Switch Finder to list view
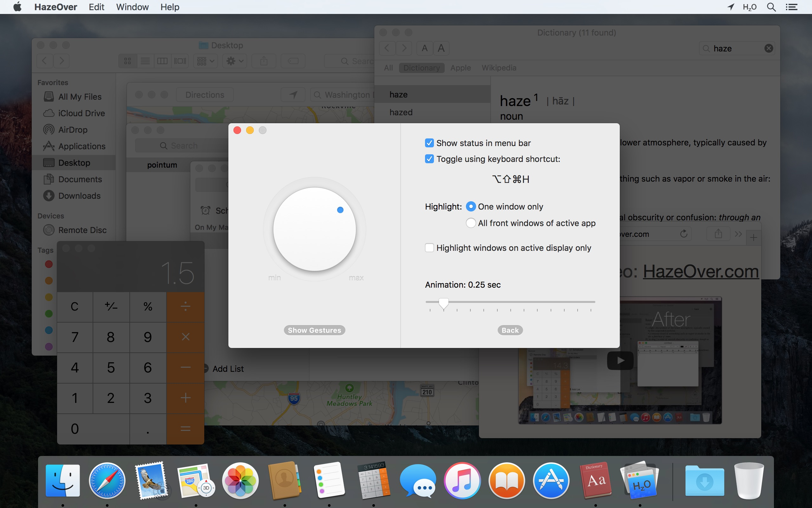812x508 pixels. tap(145, 61)
